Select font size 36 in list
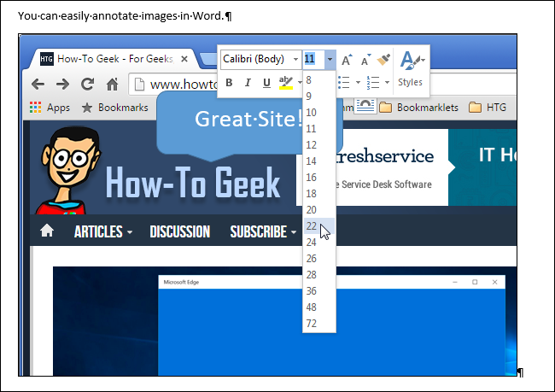Image resolution: width=555 pixels, height=392 pixels. click(319, 291)
